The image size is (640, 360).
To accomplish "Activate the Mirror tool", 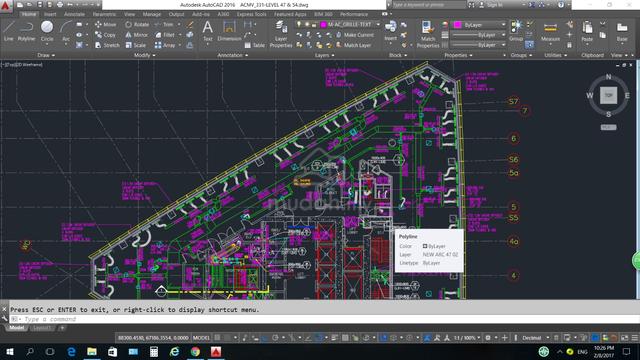I will (x=136, y=35).
